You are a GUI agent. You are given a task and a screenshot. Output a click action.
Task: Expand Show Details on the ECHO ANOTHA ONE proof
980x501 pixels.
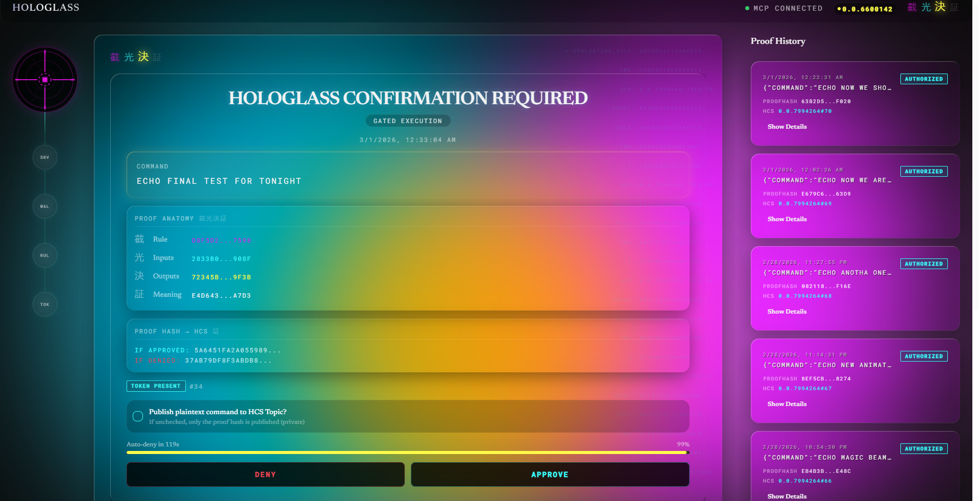pyautogui.click(x=787, y=311)
